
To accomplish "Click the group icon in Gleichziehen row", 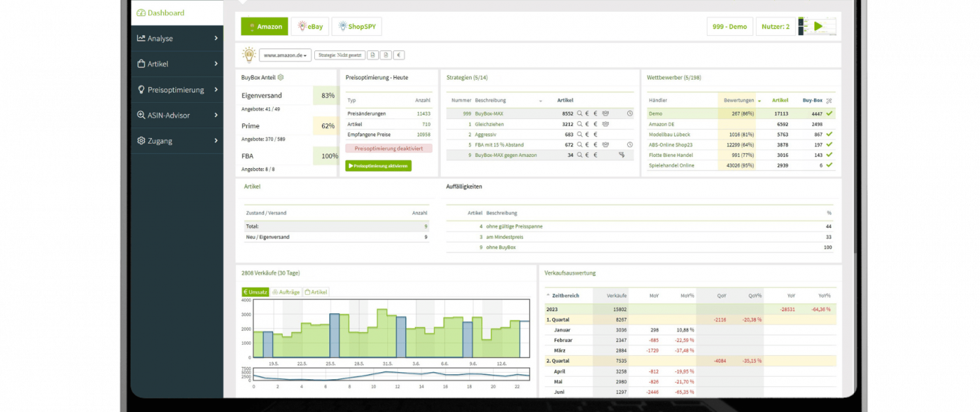I will point(606,124).
